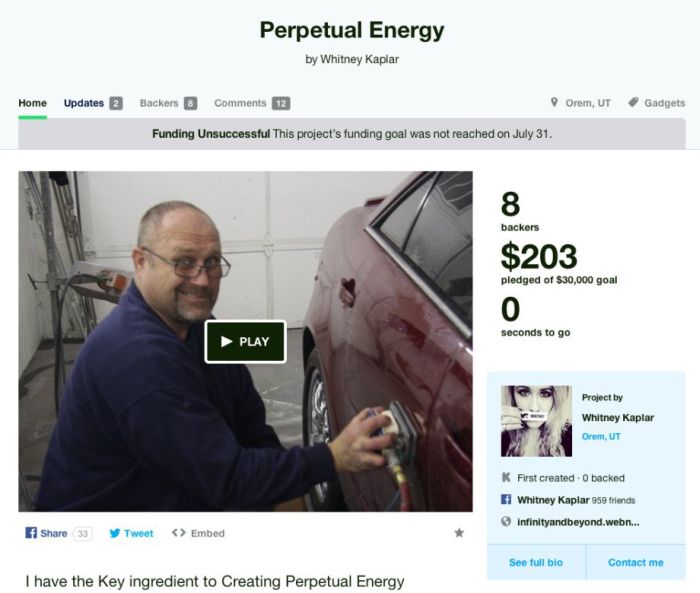Click the star icon to remember project
Viewport: 700px width, 593px height.
pyautogui.click(x=458, y=533)
